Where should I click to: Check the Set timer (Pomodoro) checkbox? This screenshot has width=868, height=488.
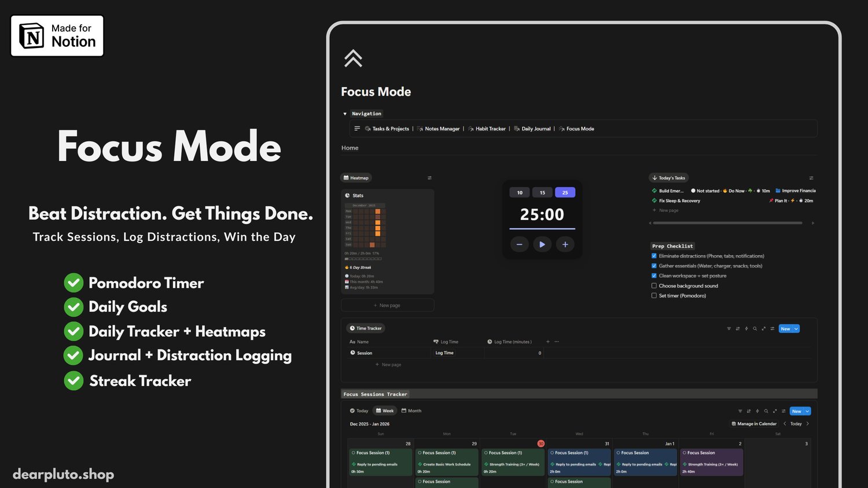pos(654,295)
